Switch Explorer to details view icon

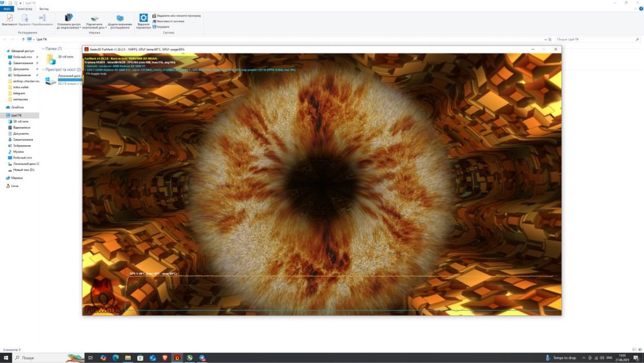pos(634,349)
